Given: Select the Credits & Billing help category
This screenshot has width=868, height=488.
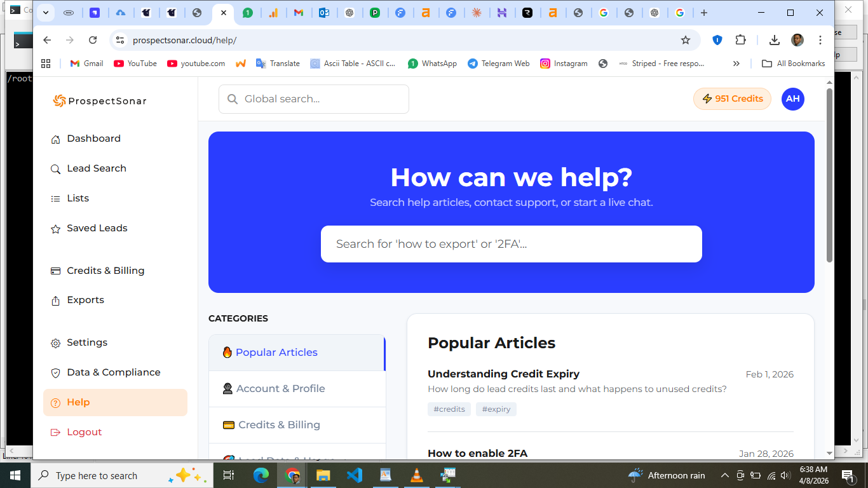Looking at the screenshot, I should 279,425.
